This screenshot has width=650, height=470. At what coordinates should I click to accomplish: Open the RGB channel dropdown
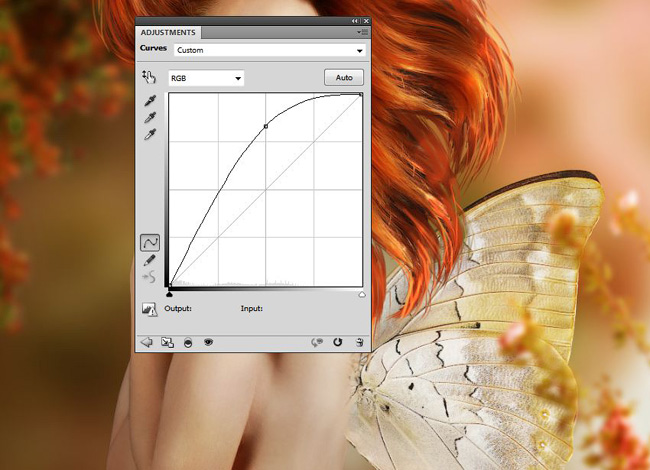(x=206, y=78)
